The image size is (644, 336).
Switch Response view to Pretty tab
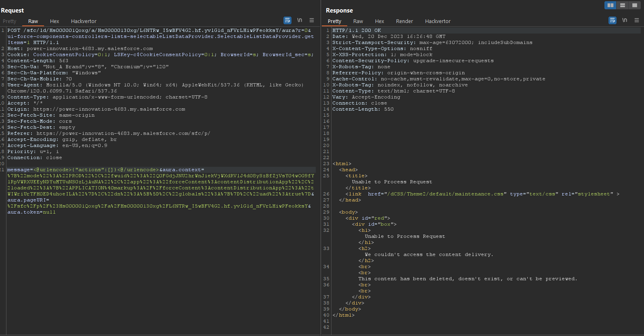click(x=334, y=21)
